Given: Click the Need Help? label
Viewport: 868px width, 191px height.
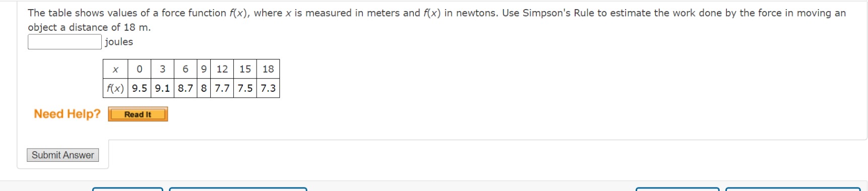Looking at the screenshot, I should click(67, 114).
